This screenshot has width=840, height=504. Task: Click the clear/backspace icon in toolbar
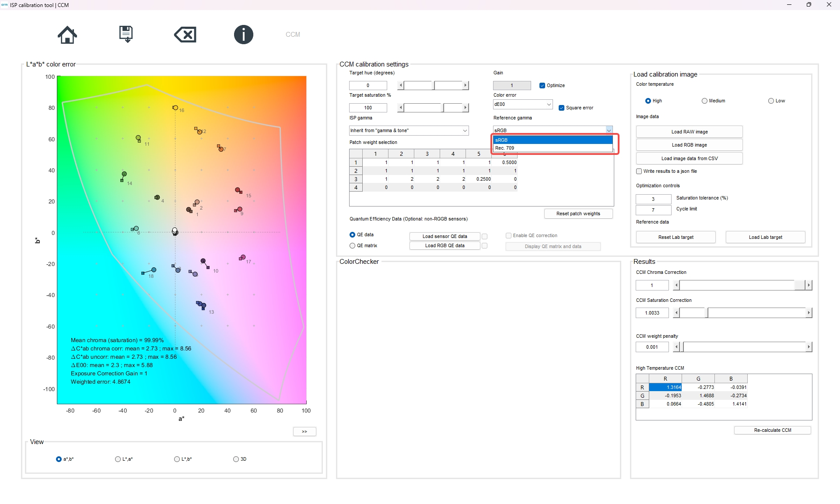[185, 35]
